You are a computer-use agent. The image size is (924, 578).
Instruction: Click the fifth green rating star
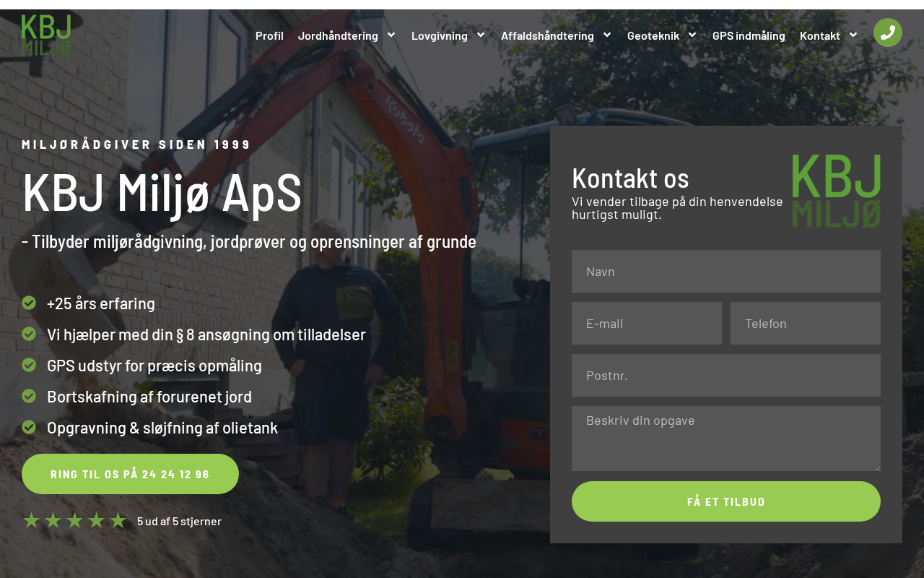point(118,520)
